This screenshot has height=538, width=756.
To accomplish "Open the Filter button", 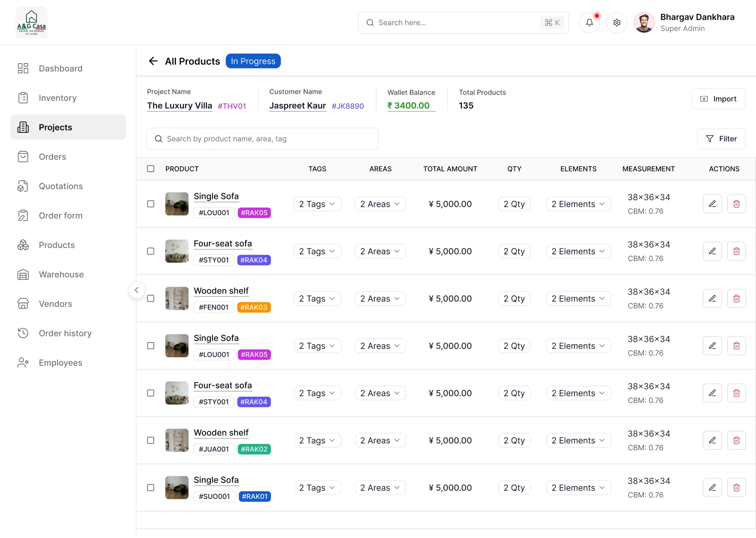I will (721, 139).
